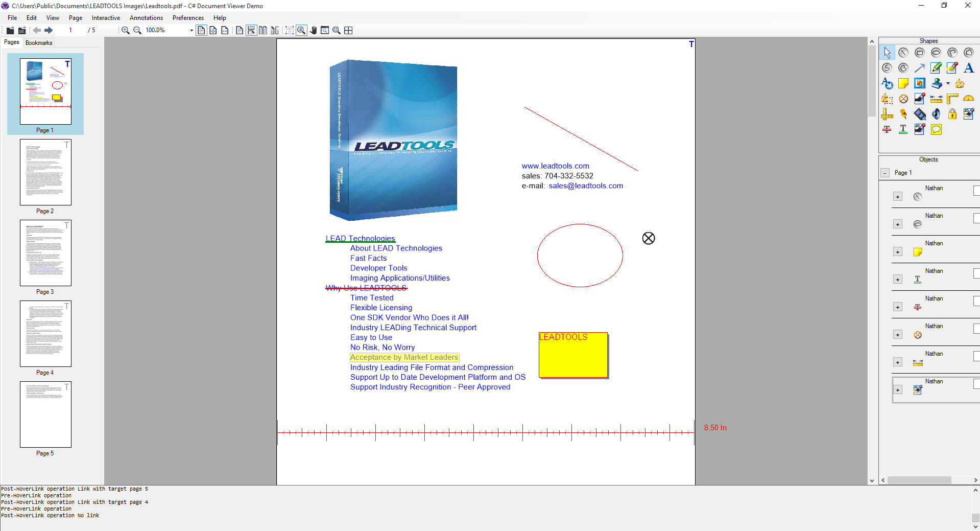Select the select-pointer tool in Shapes
Image resolution: width=980 pixels, height=531 pixels.
(887, 53)
